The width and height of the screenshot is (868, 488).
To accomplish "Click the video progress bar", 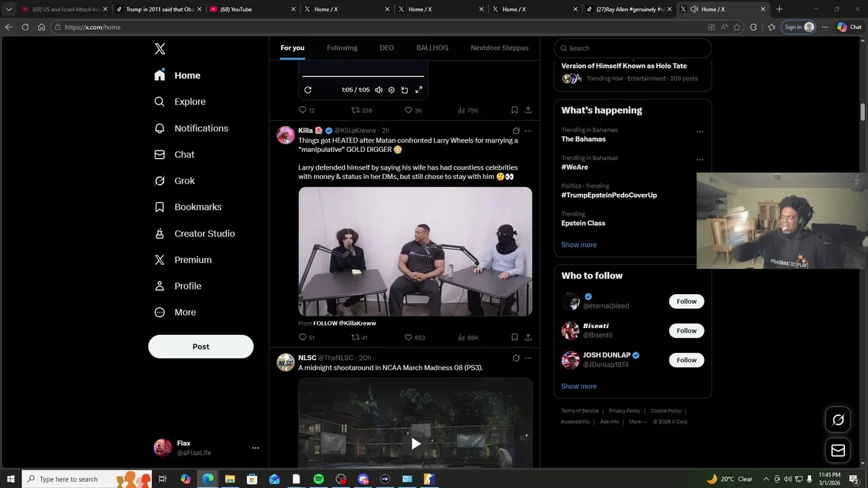I will tap(363, 77).
